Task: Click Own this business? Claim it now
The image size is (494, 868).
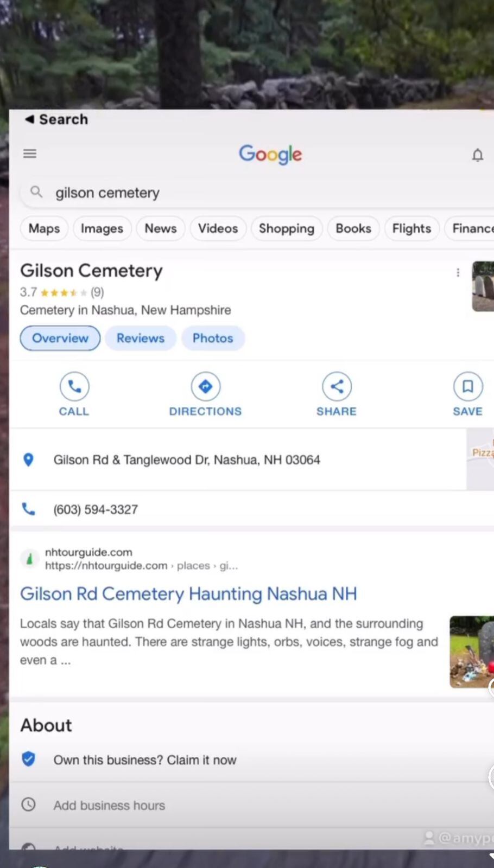Action: [x=144, y=760]
